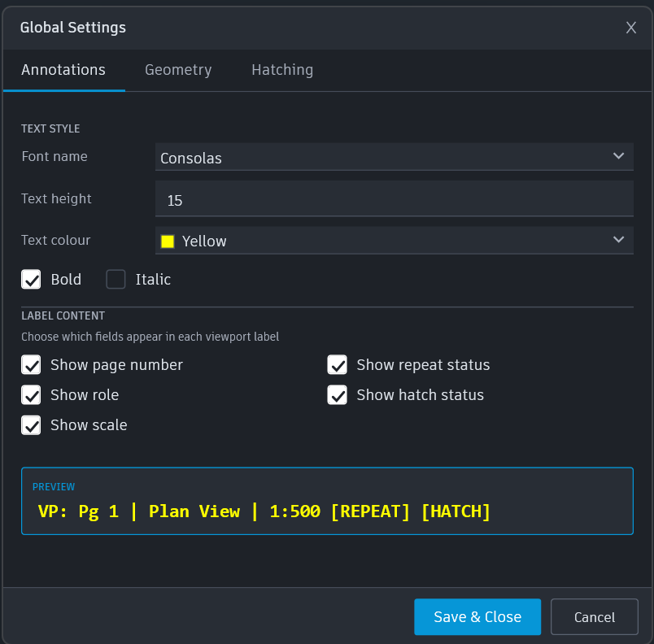Open the Geometry tab
Viewport: 654px width, 644px height.
point(178,70)
